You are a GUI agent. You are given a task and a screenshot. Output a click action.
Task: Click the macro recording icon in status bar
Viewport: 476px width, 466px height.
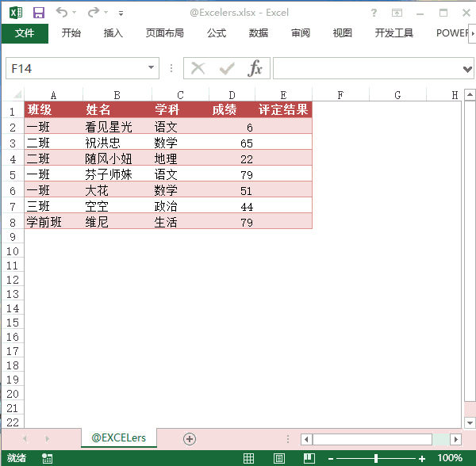[48, 458]
